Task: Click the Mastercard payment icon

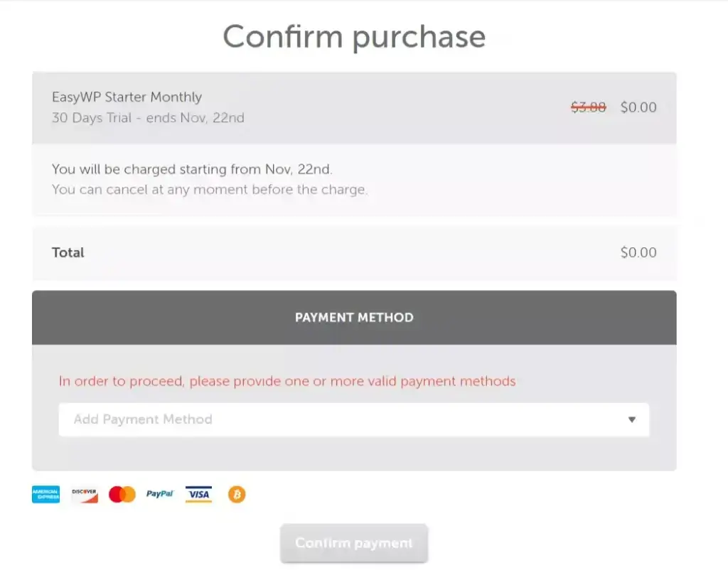Action: pyautogui.click(x=122, y=494)
